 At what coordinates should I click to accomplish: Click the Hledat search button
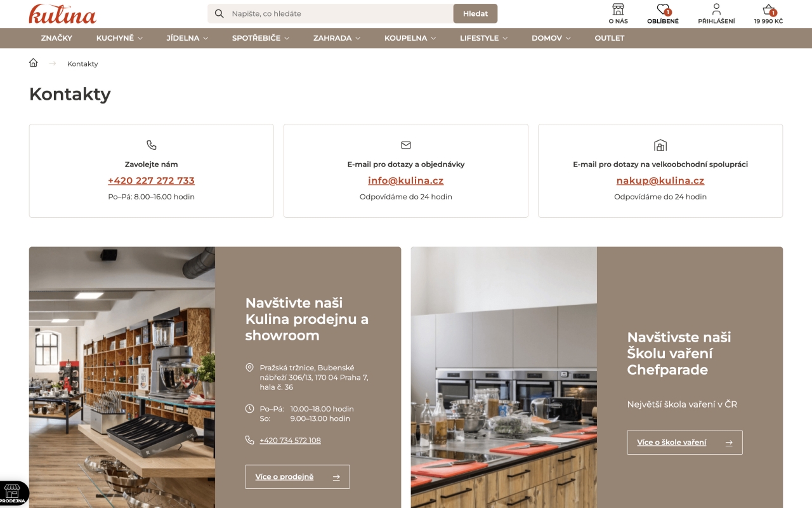[475, 13]
